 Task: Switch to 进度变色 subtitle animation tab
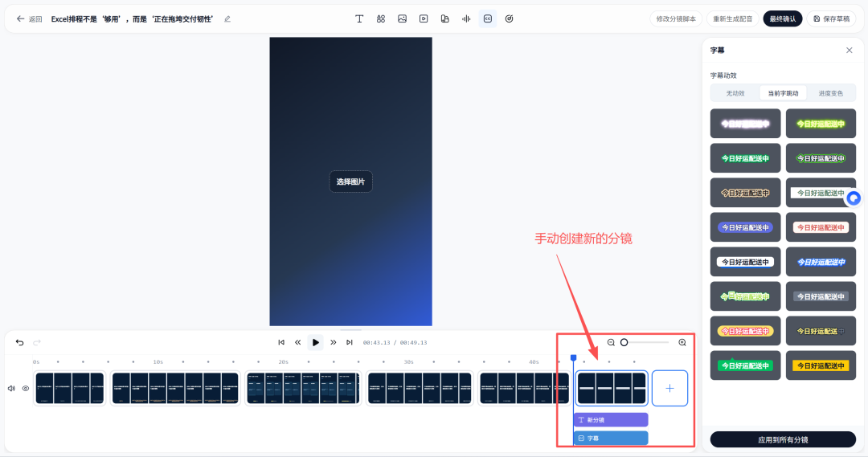click(x=830, y=93)
